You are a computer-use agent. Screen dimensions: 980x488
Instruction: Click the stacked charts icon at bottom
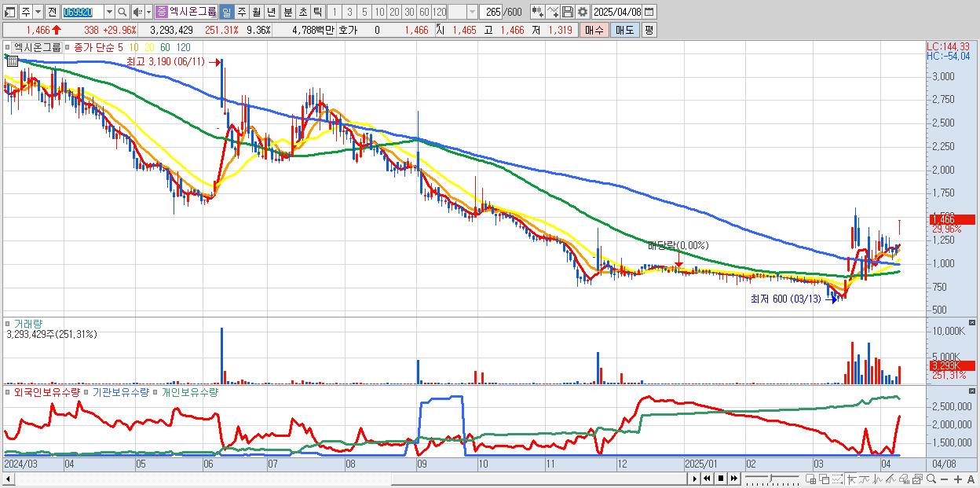(x=917, y=479)
